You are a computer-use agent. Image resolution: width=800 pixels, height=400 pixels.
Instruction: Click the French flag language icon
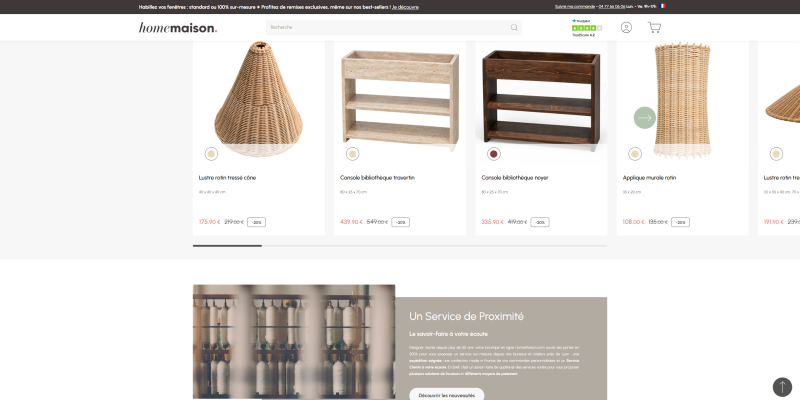pos(662,6)
